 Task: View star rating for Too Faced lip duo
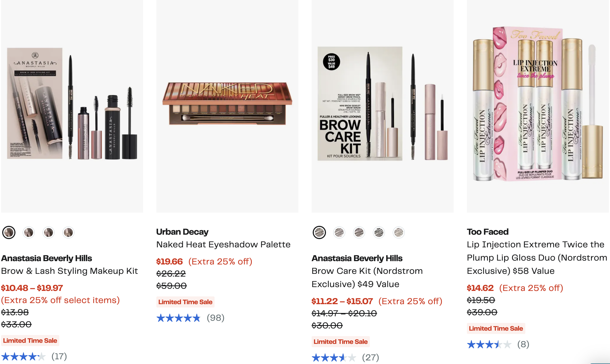489,344
